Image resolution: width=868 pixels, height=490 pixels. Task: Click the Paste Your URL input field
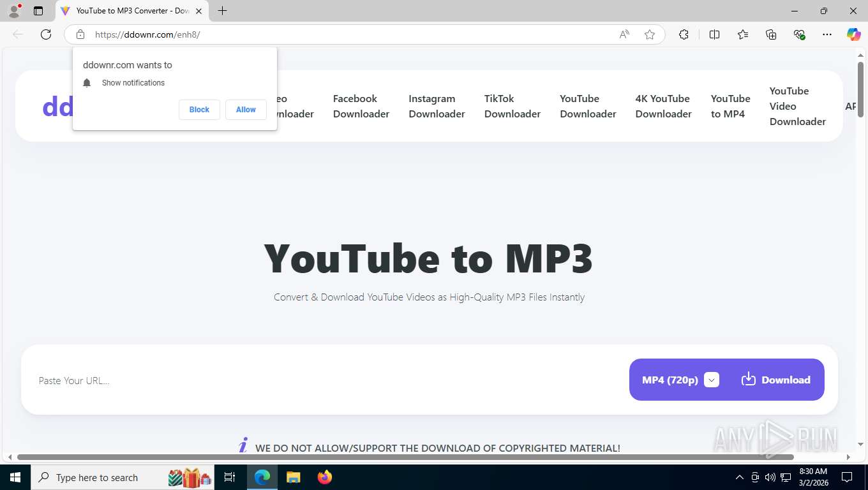point(325,380)
